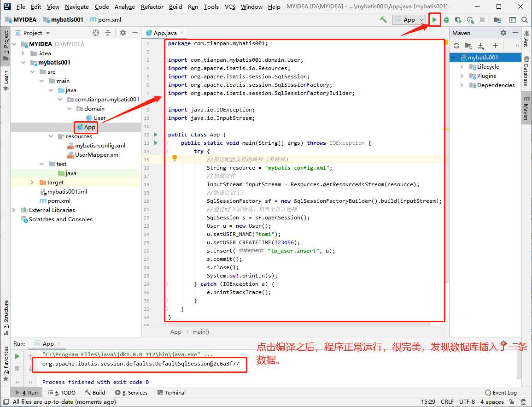The height and width of the screenshot is (407, 532).
Task: Hide the Maven panel minus icon
Action: point(515,33)
